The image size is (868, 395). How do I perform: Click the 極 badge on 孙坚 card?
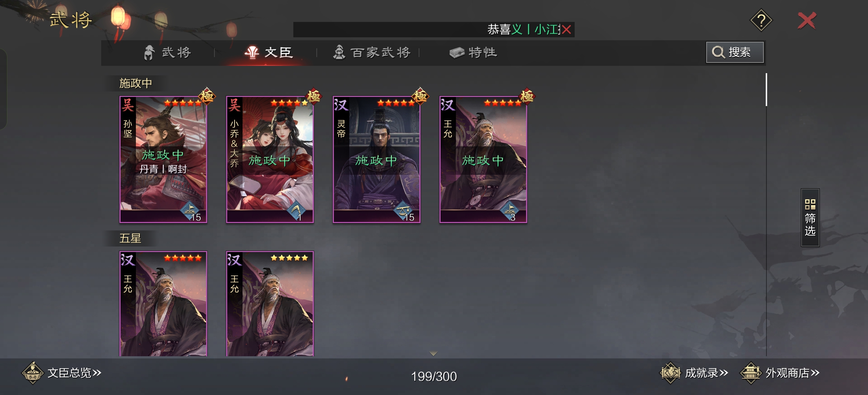(207, 96)
